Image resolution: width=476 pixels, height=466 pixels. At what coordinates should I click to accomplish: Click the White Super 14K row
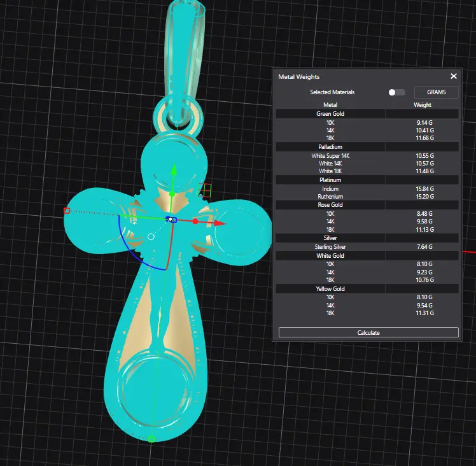[367, 155]
